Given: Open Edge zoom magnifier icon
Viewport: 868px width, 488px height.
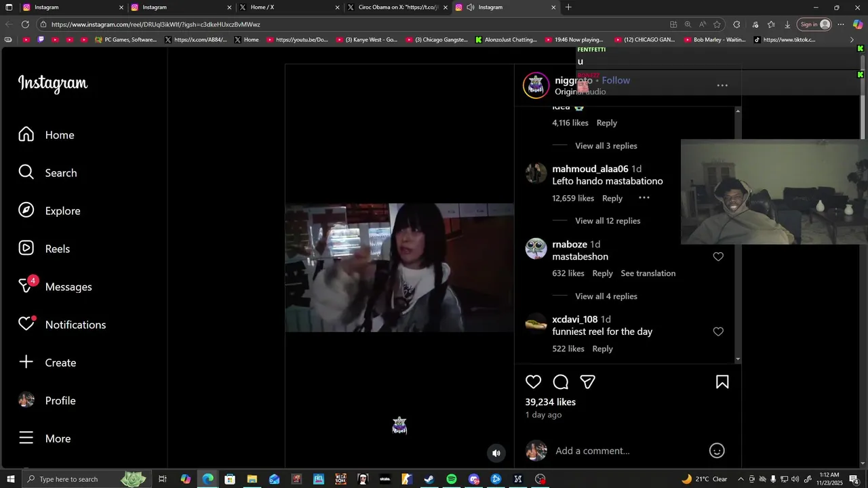Looking at the screenshot, I should pos(688,24).
